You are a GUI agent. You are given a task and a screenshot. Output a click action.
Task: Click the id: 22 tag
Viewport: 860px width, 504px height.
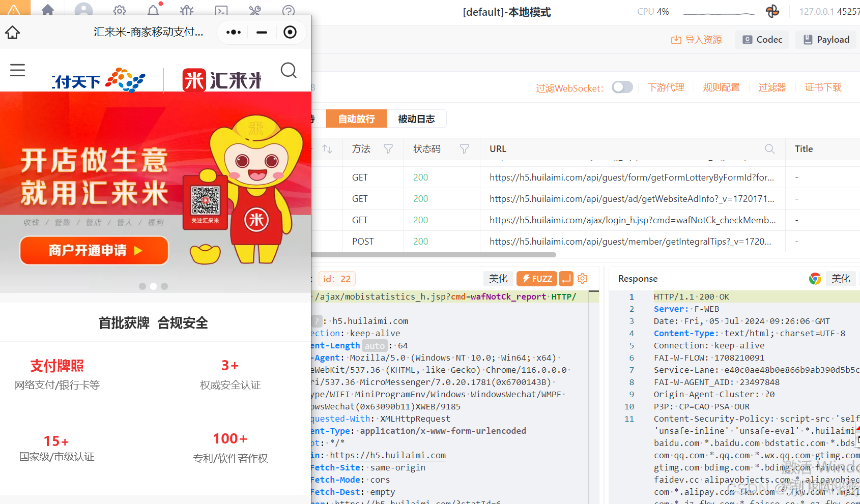pos(337,279)
